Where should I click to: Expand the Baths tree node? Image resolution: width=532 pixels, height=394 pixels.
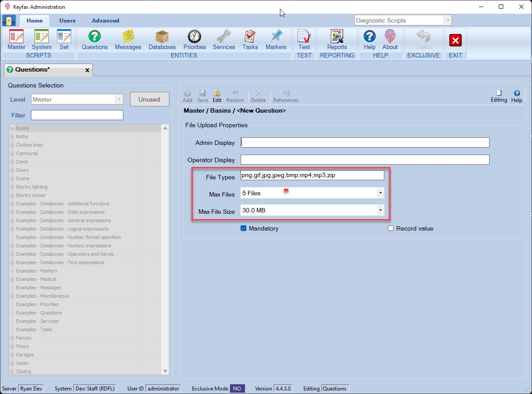click(12, 137)
